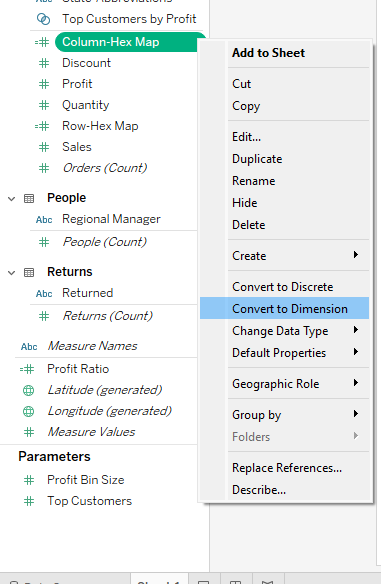Collapse the Returns table chevron

[x=12, y=273]
